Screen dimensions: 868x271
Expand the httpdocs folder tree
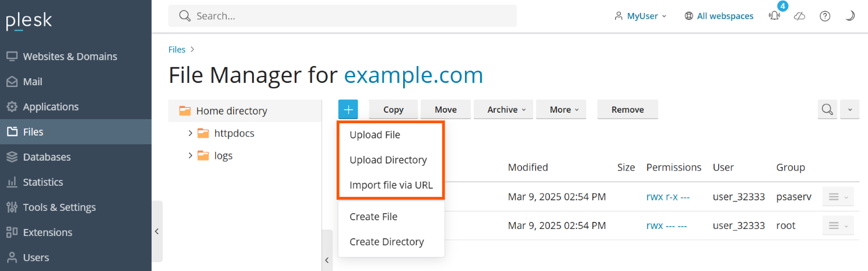click(x=190, y=133)
